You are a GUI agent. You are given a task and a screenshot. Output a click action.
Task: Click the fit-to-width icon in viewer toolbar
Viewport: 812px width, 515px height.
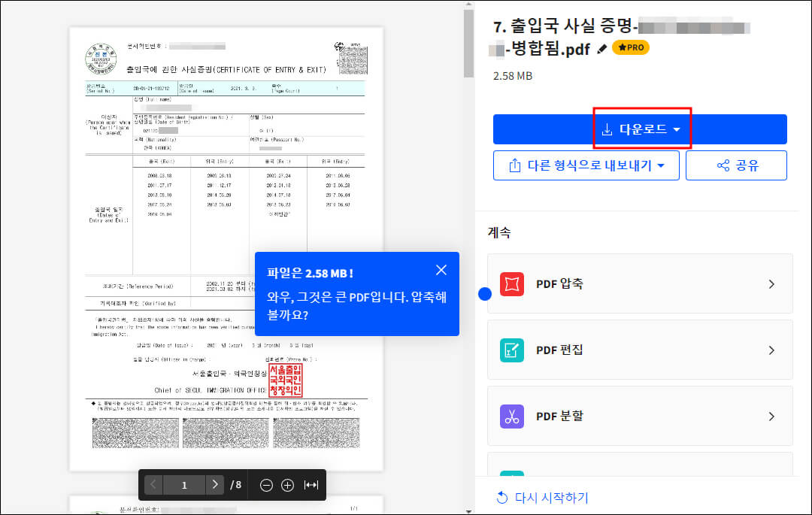coord(309,485)
